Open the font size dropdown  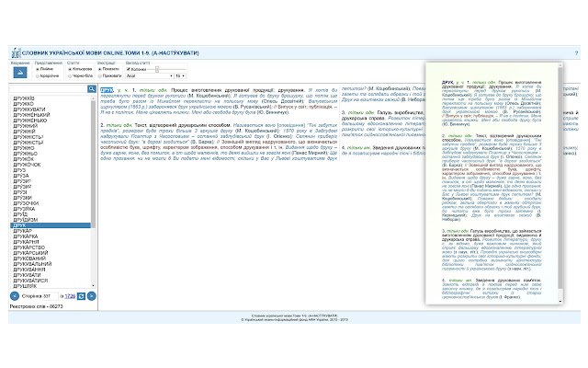[x=180, y=75]
